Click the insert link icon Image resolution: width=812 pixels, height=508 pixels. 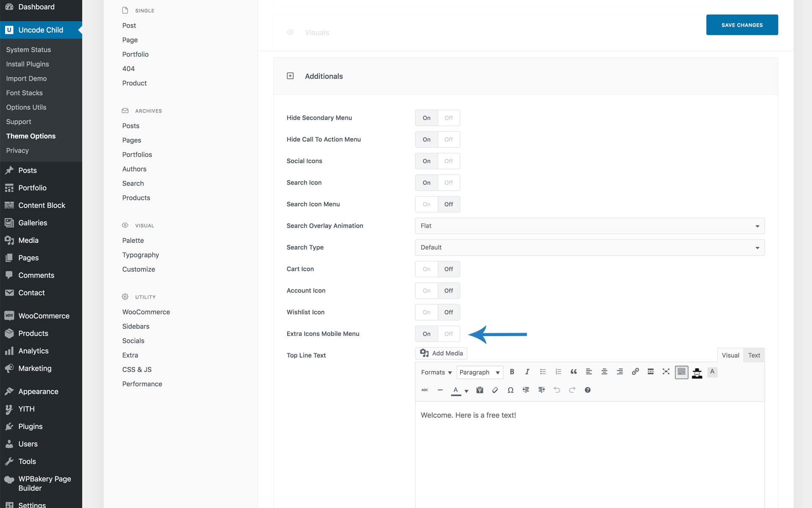(635, 372)
